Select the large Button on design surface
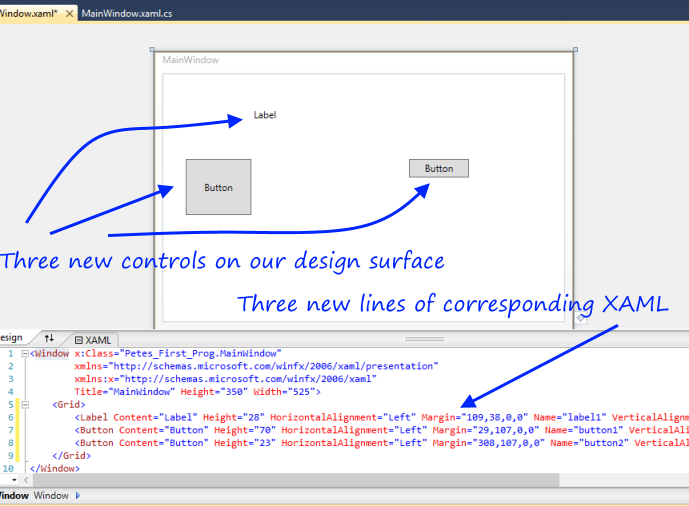This screenshot has height=506, width=689. (x=218, y=187)
